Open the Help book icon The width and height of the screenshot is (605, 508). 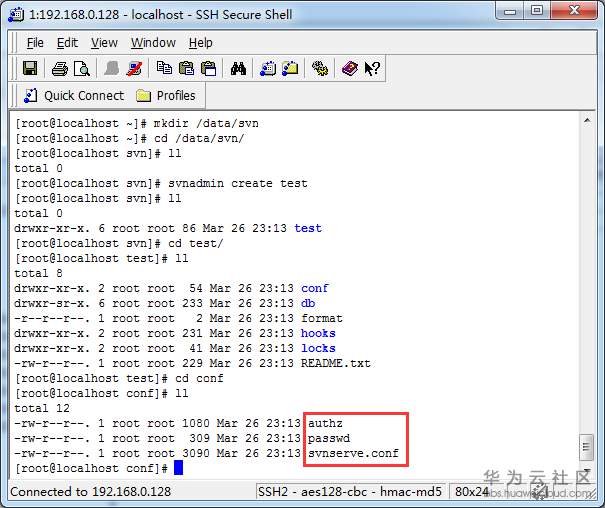coord(350,69)
